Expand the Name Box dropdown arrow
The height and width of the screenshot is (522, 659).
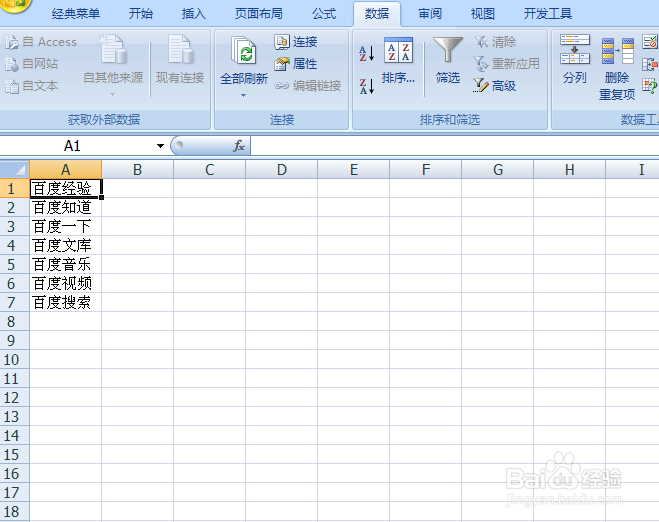(160, 146)
